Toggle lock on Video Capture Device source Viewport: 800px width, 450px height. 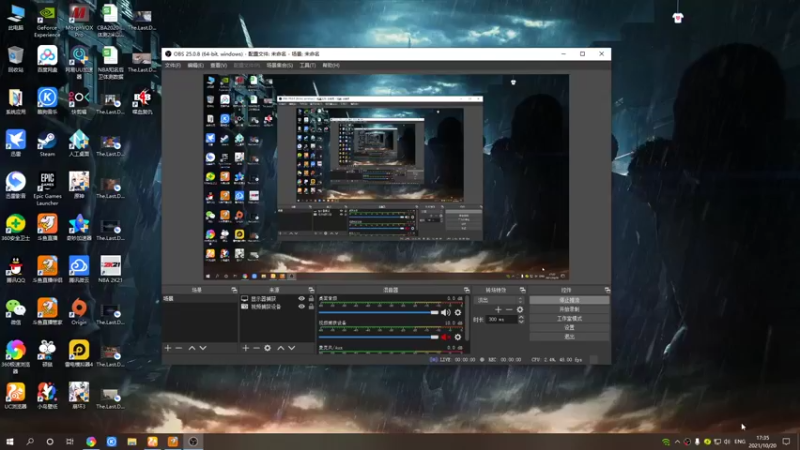(311, 307)
